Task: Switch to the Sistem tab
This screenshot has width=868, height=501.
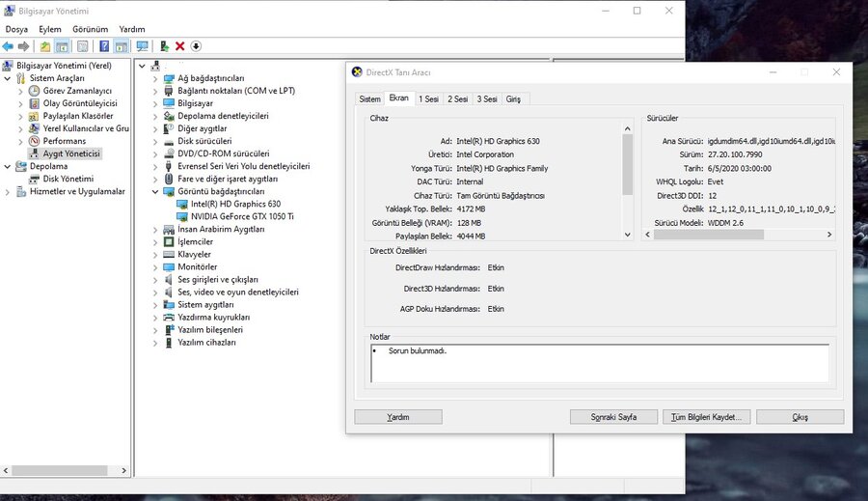Action: click(369, 99)
